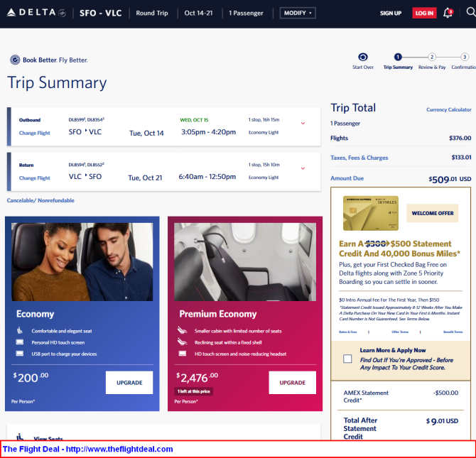Click the Delta logo in header
Screen dimensions: 476x458
[36, 13]
